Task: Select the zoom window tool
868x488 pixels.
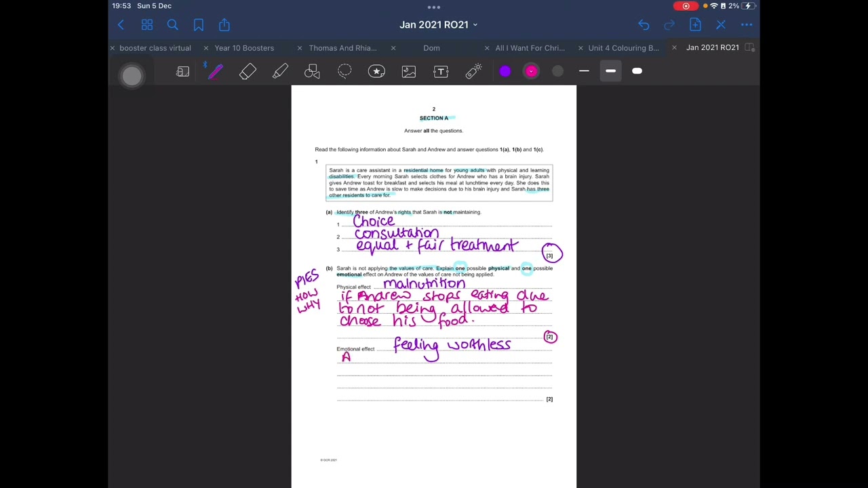Action: pos(182,71)
